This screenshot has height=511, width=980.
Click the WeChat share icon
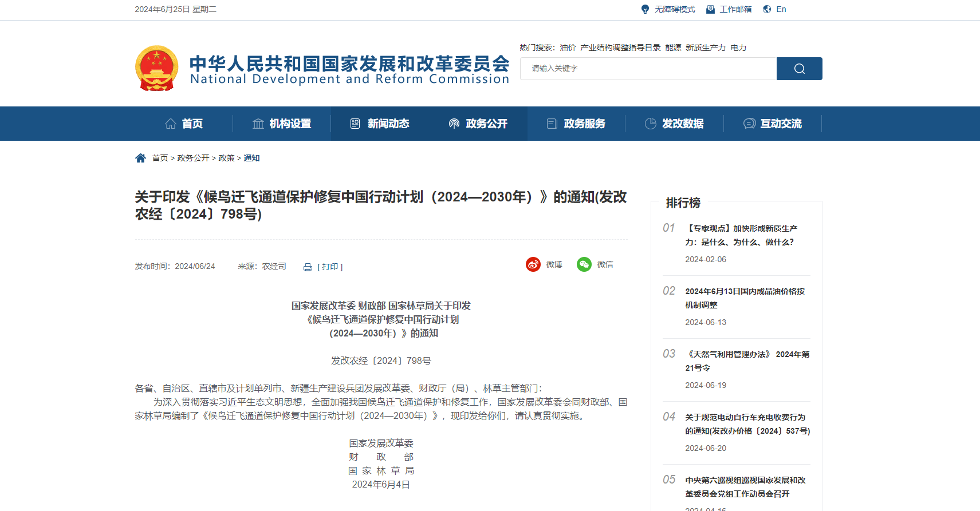(x=584, y=264)
